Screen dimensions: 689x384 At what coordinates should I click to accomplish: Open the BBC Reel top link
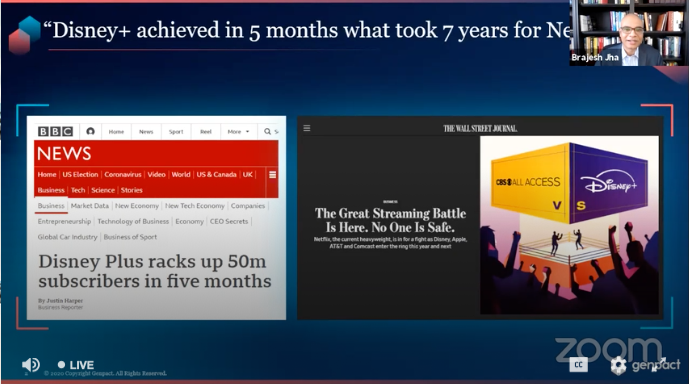(206, 131)
